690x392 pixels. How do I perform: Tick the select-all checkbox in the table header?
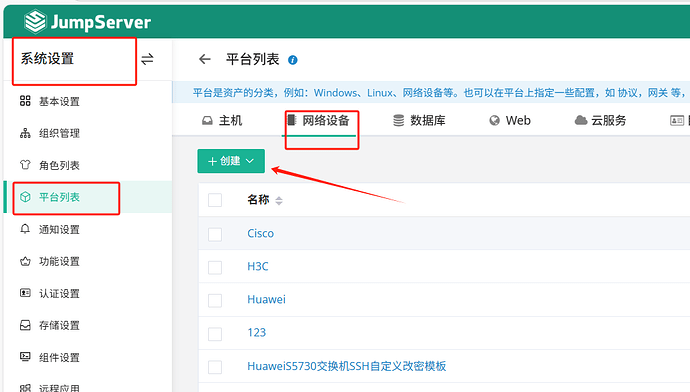(215, 200)
